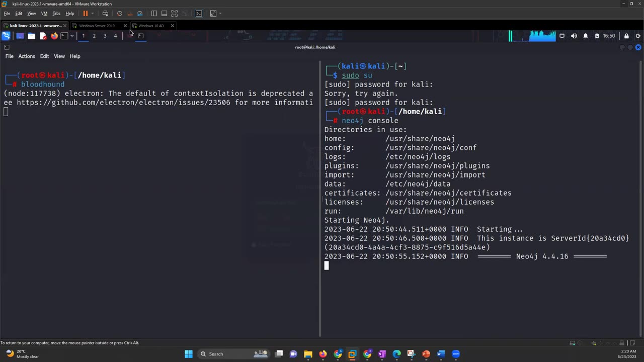Toggle the thumbnail bar view icon
The image size is (644, 362).
pyautogui.click(x=164, y=14)
